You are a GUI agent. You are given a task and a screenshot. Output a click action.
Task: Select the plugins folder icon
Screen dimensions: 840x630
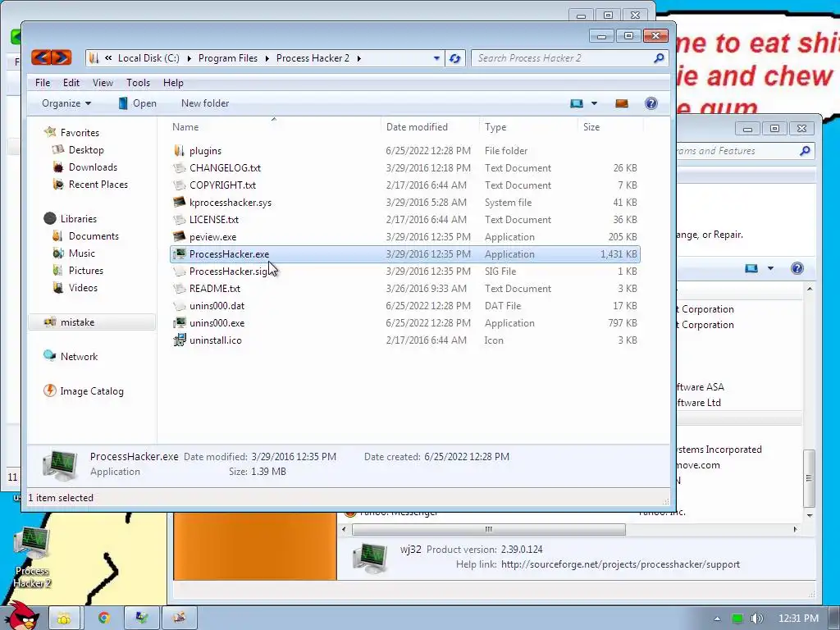[x=180, y=151]
